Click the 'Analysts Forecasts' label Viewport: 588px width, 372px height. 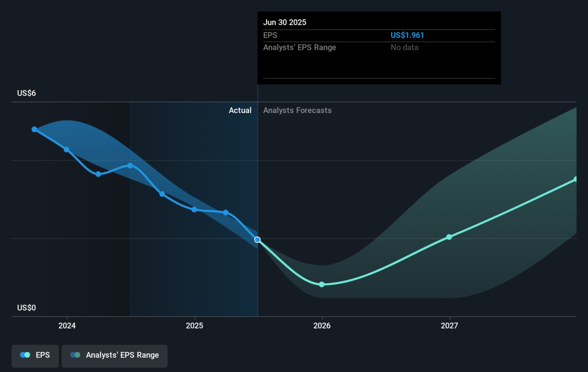click(297, 111)
